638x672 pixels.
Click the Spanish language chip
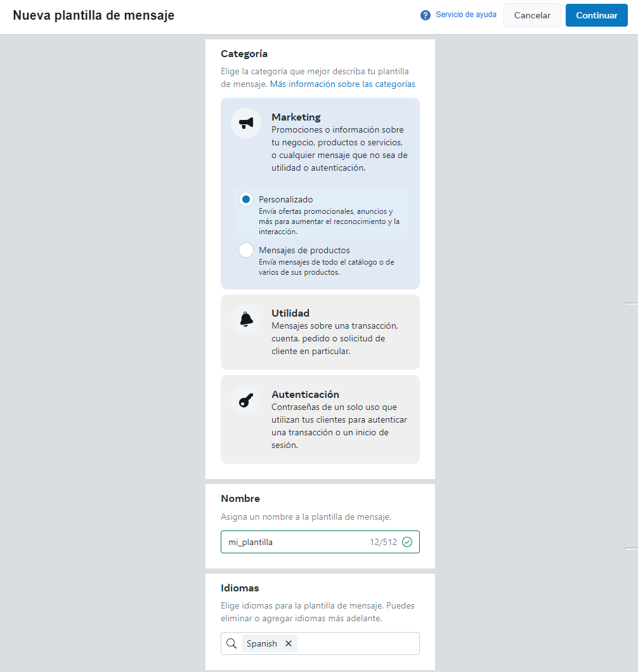coord(262,643)
